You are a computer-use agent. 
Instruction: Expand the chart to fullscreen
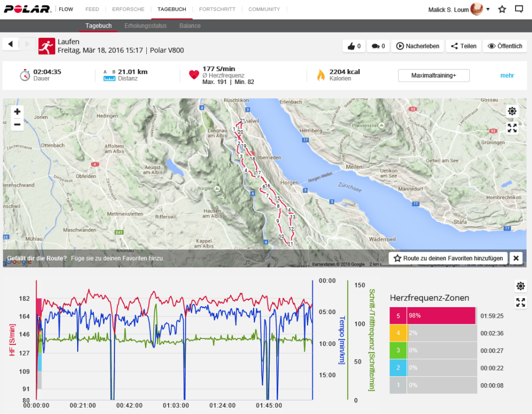[520, 303]
